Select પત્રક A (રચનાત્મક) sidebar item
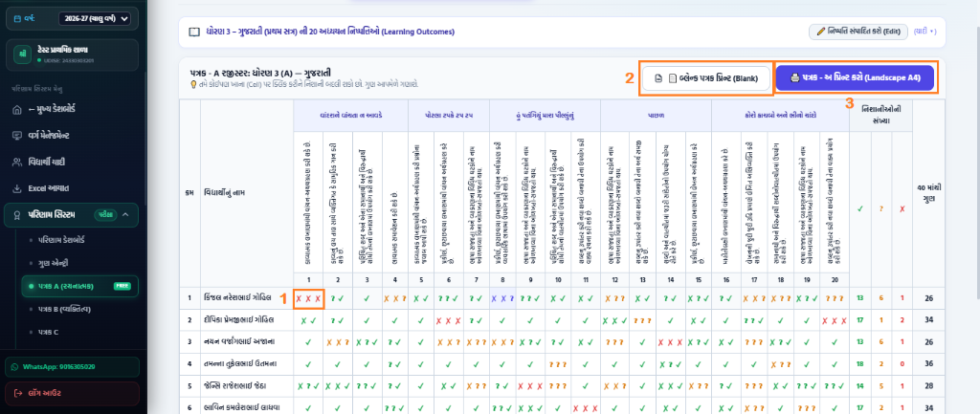The width and height of the screenshot is (980, 414). tap(79, 286)
